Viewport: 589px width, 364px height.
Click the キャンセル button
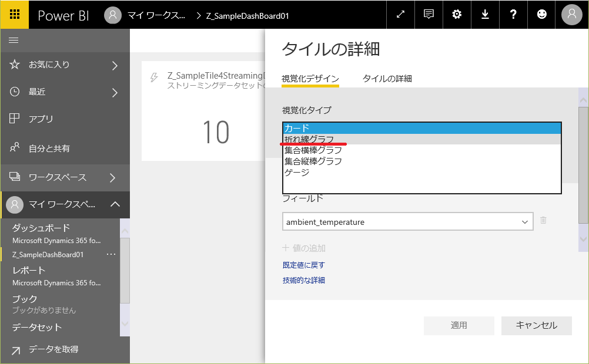click(537, 325)
